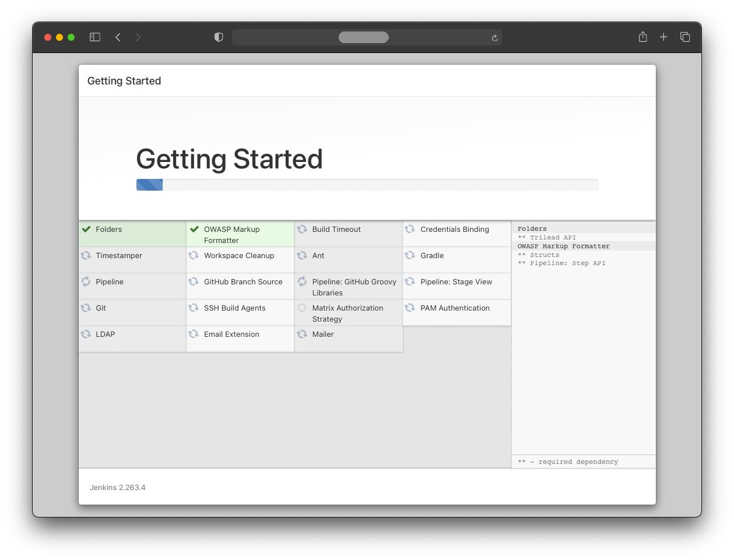Show the Safari tab overview
Screen dimensions: 734x560
click(x=685, y=37)
